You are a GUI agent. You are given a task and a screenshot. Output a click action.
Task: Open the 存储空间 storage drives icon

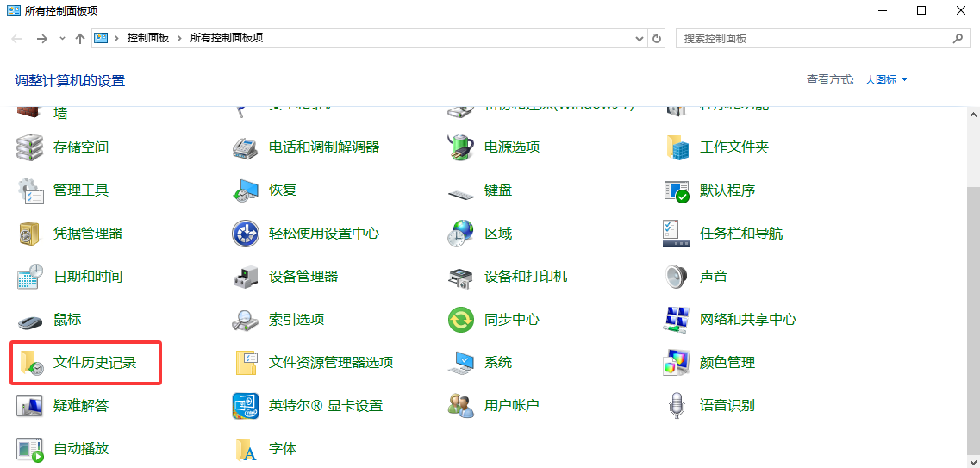click(x=29, y=147)
